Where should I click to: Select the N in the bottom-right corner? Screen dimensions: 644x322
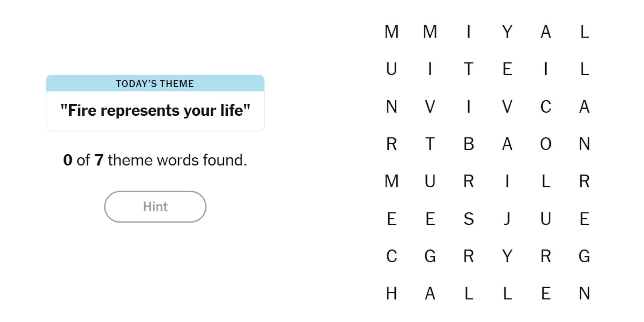(x=584, y=293)
